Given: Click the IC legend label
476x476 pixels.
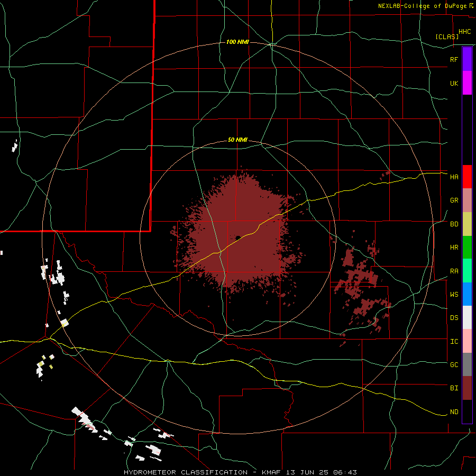Looking at the screenshot, I should pyautogui.click(x=454, y=342).
